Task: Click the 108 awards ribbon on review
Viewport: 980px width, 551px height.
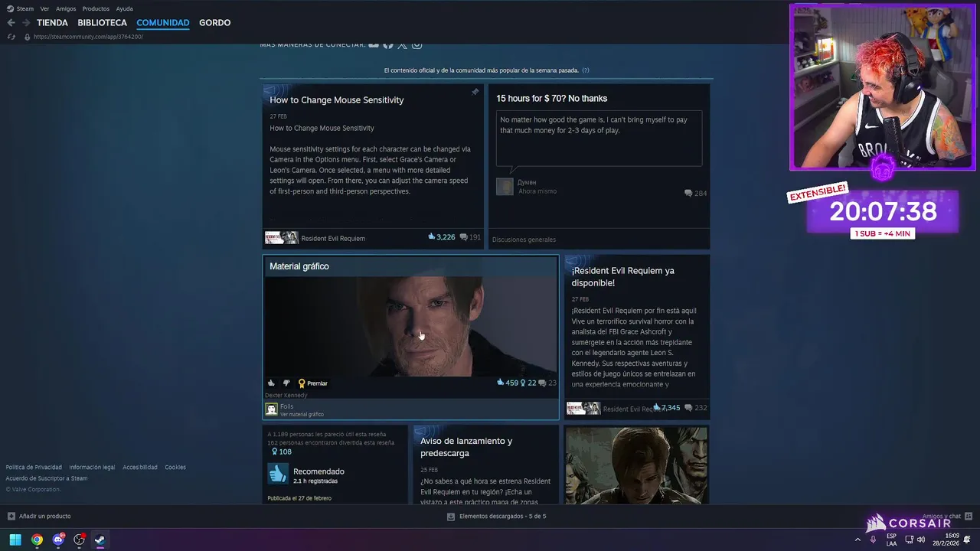Action: coord(281,452)
